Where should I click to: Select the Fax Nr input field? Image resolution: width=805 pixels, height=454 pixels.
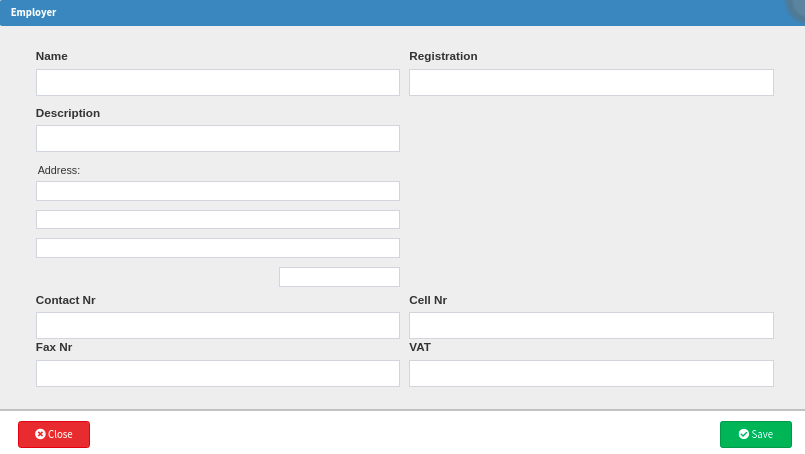(x=217, y=373)
